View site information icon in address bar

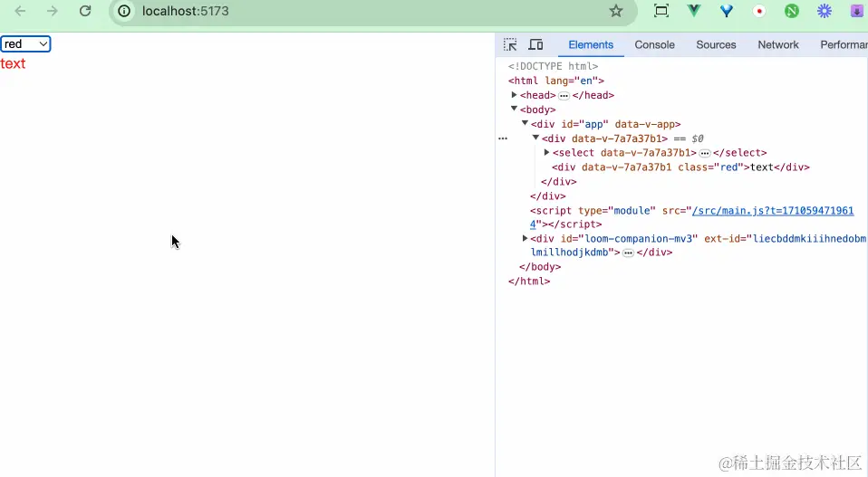124,11
